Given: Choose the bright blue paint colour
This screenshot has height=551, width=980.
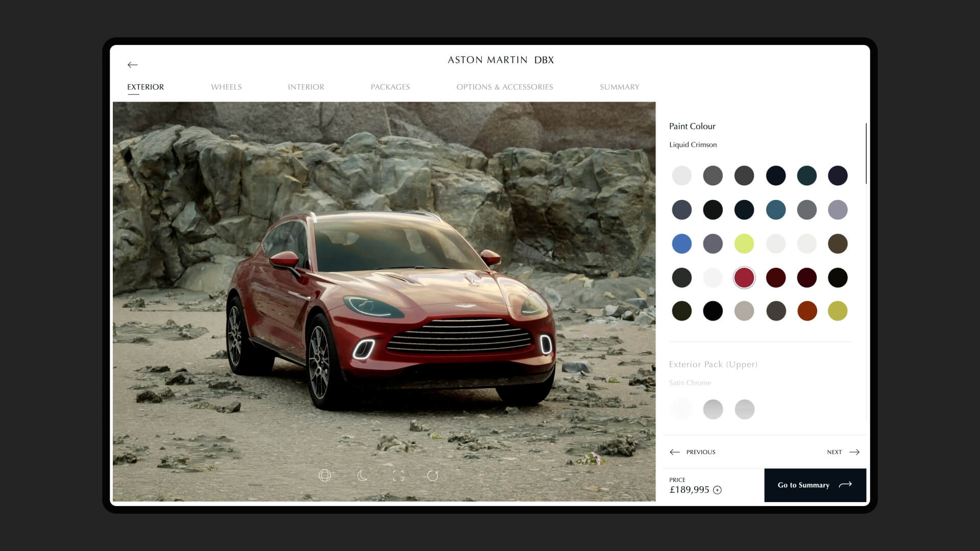Looking at the screenshot, I should (682, 244).
